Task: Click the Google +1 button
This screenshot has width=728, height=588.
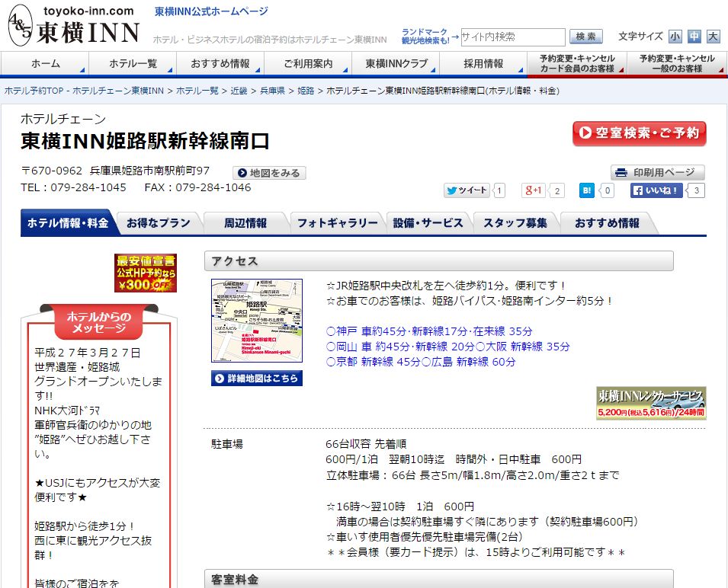Action: tap(533, 190)
